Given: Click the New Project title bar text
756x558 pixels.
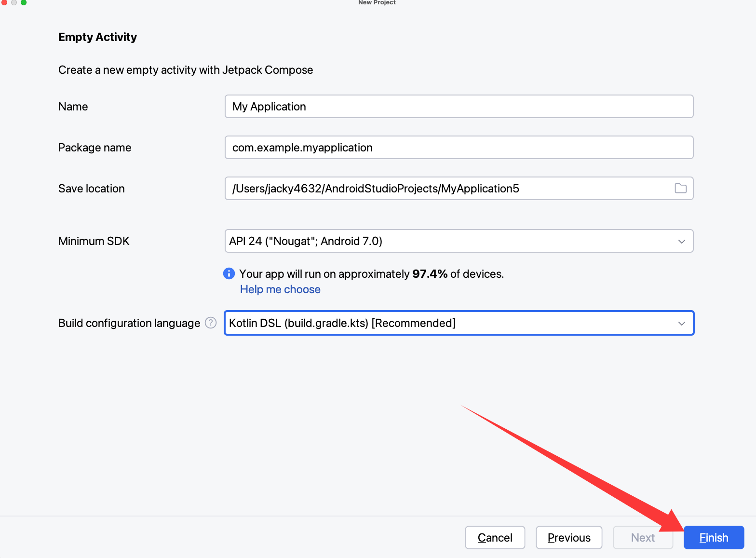Looking at the screenshot, I should pos(377,2).
